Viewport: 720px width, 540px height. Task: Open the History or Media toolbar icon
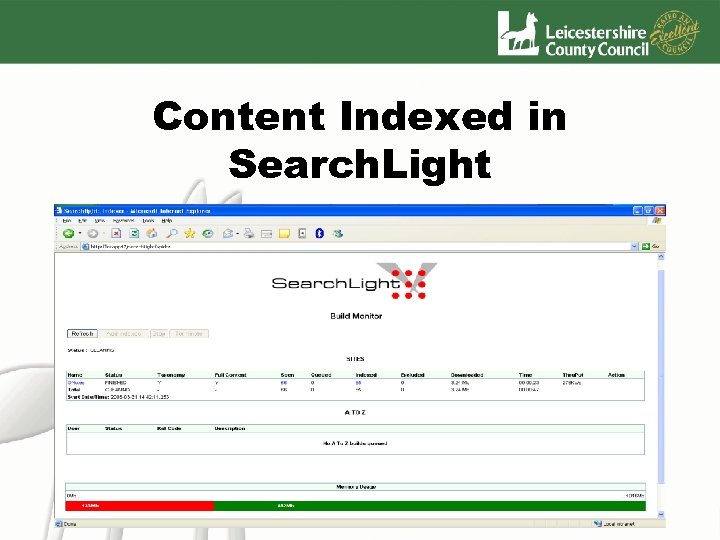pos(208,234)
